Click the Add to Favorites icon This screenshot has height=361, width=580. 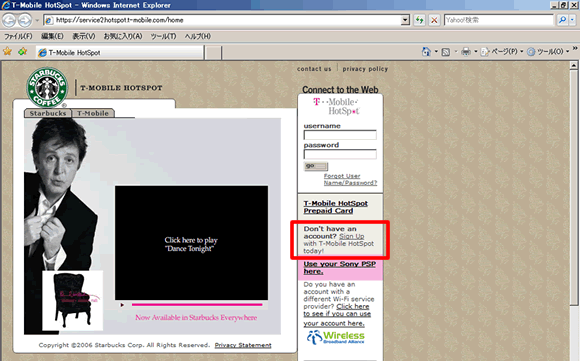(x=23, y=52)
